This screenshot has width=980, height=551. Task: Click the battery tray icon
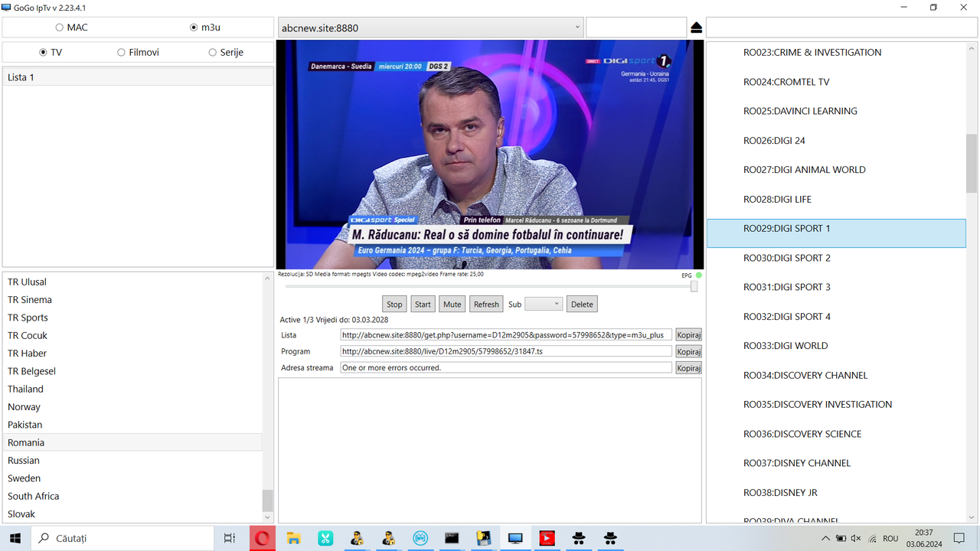click(x=841, y=538)
